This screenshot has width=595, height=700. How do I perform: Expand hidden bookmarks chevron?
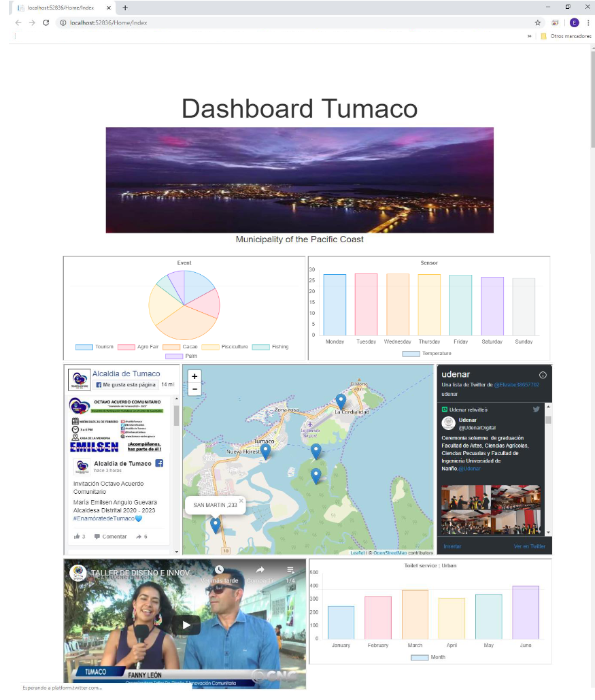coord(530,36)
